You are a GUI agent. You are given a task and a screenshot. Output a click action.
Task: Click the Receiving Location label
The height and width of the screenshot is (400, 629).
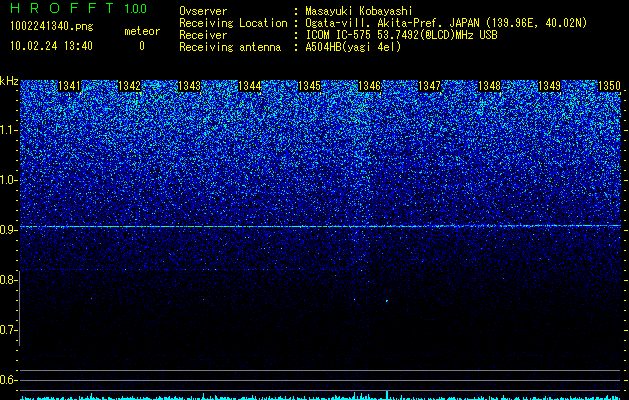(x=233, y=23)
